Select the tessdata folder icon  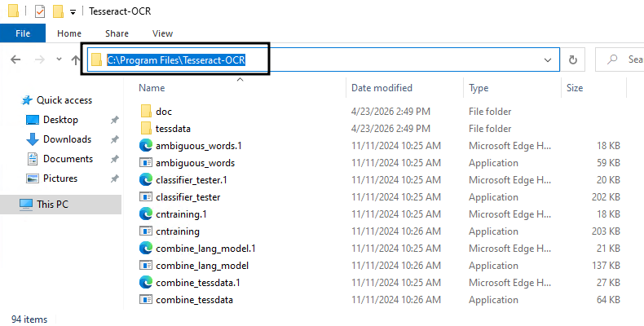tap(146, 129)
